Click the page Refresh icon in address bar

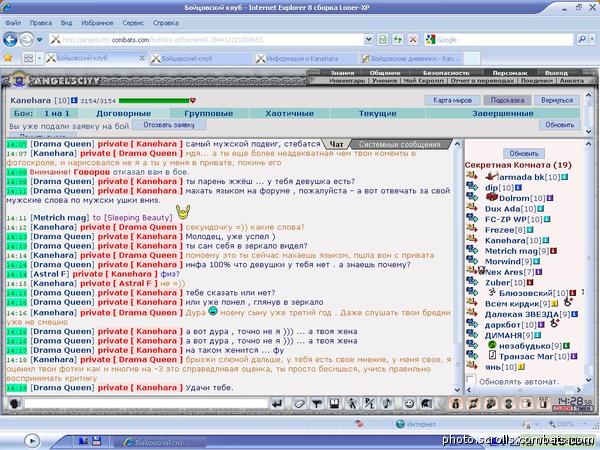tap(398, 39)
